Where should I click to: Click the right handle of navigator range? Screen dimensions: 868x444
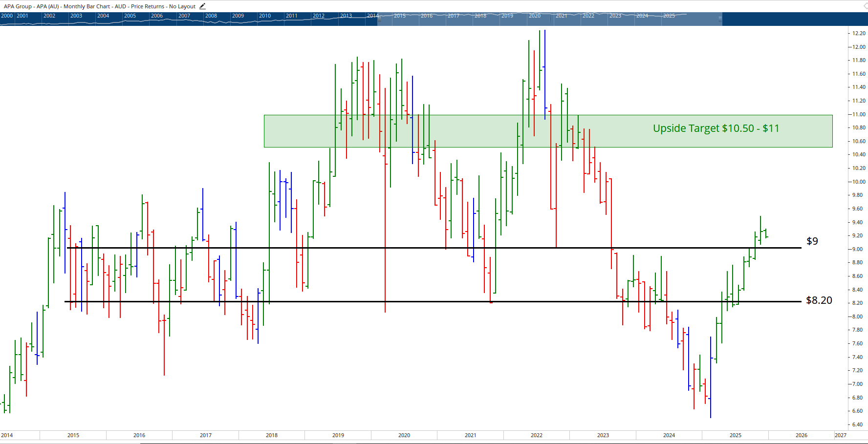pos(720,19)
